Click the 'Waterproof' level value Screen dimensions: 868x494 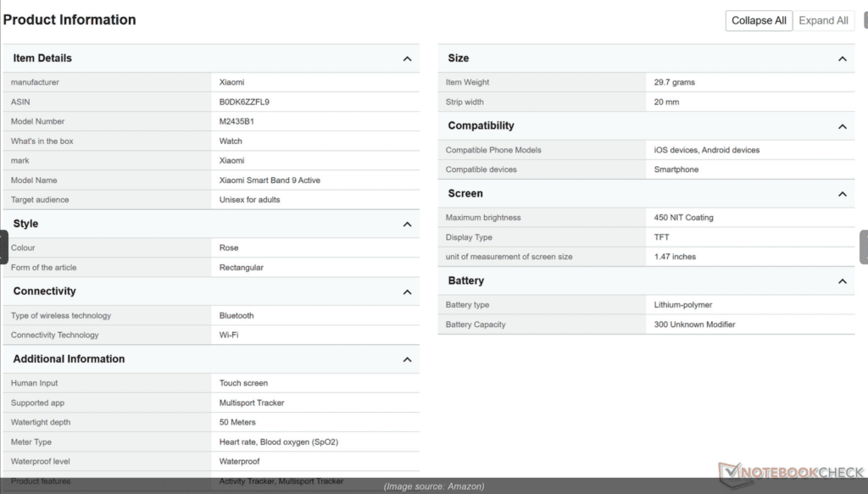239,461
